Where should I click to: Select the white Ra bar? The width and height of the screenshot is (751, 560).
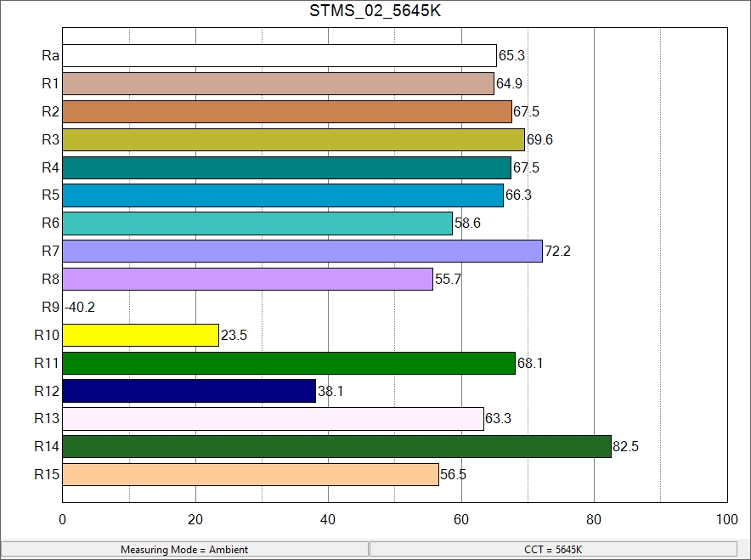(x=280, y=55)
